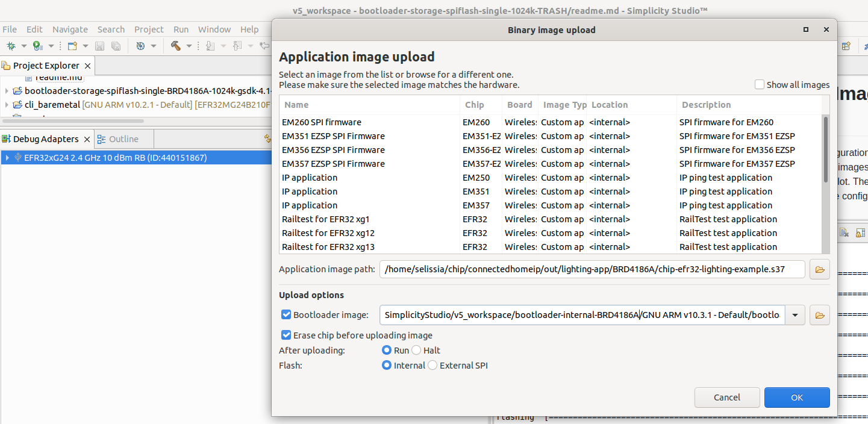The height and width of the screenshot is (424, 868).
Task: Select External SPI flash option
Action: coord(432,366)
